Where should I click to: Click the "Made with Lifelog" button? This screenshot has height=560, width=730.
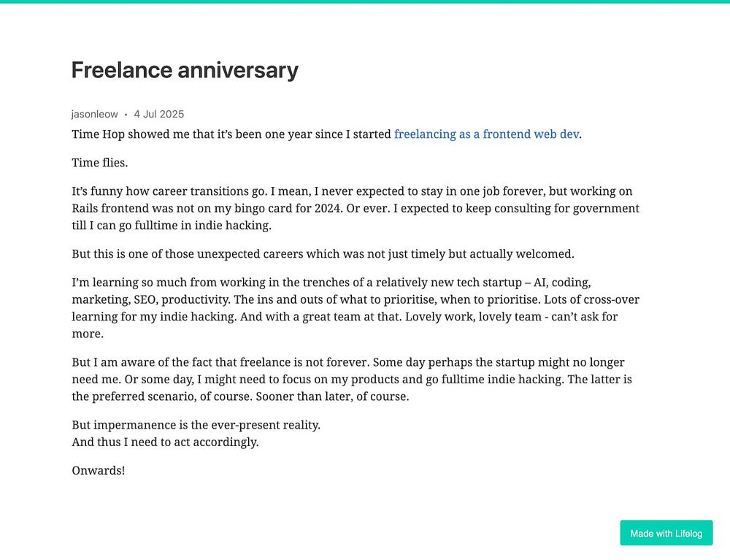666,533
